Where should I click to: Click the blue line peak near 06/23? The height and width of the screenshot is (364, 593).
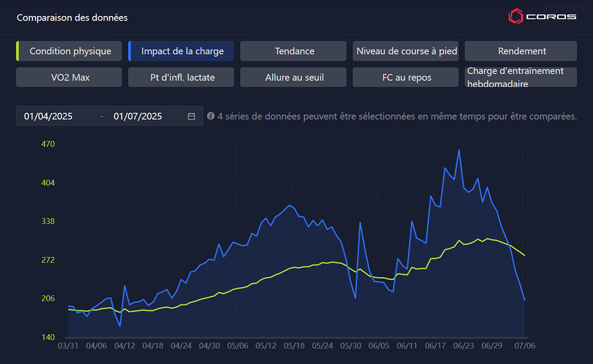click(459, 150)
